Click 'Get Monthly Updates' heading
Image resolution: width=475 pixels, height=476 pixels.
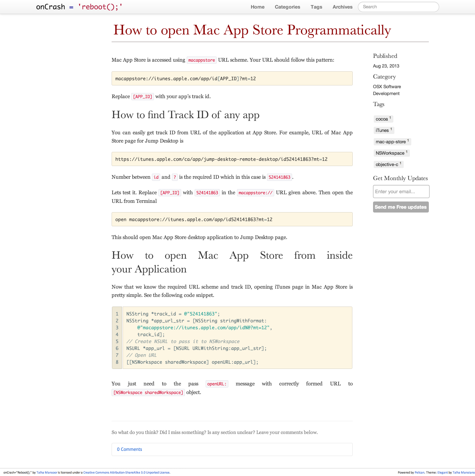pos(400,178)
